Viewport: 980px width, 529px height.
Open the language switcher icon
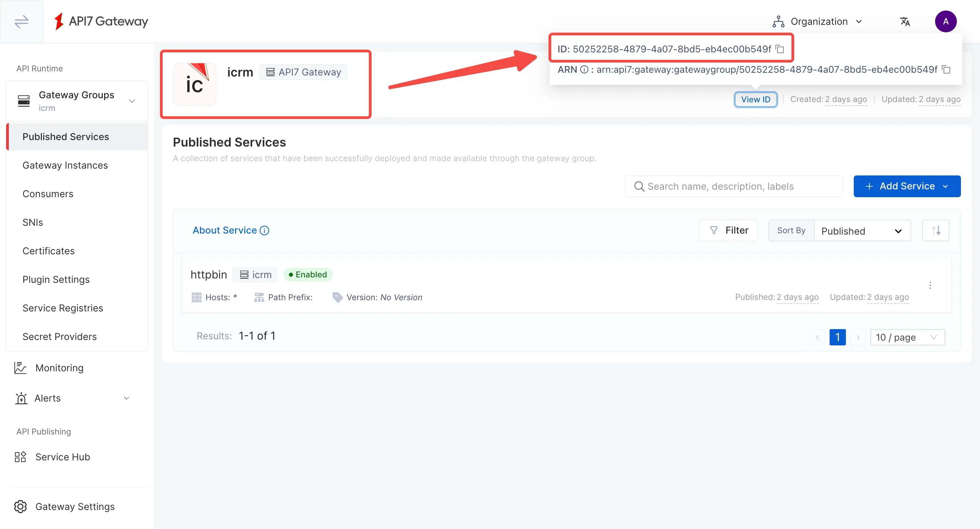tap(905, 21)
